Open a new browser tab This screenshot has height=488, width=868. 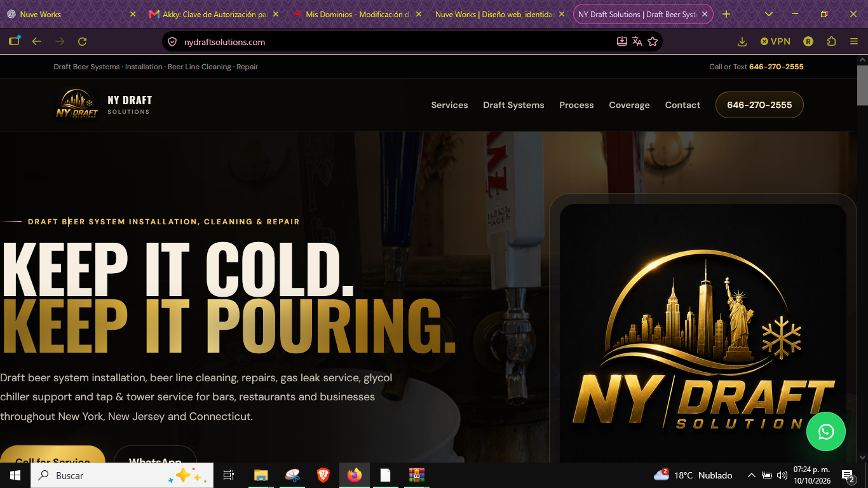point(726,14)
